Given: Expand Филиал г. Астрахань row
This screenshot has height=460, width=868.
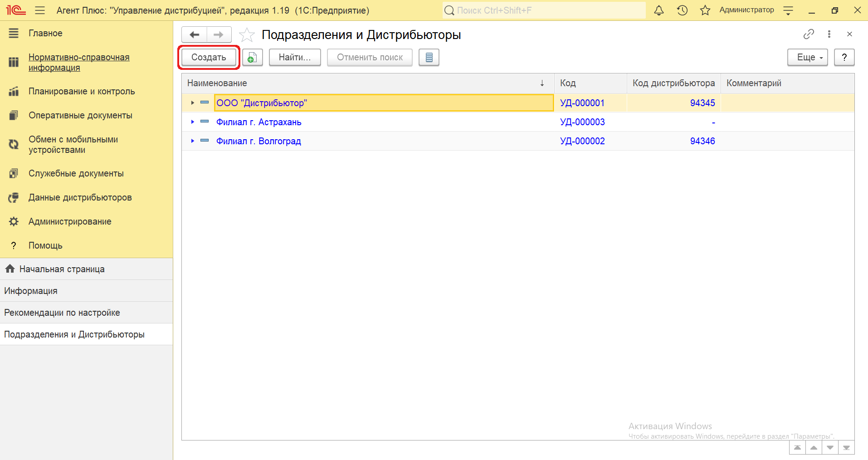Looking at the screenshot, I should [x=193, y=122].
